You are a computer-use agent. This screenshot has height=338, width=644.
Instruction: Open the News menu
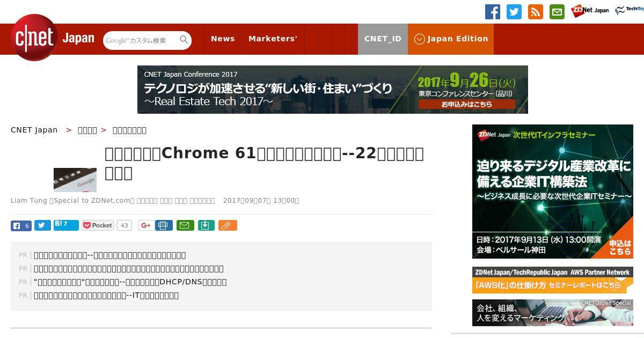coord(223,39)
